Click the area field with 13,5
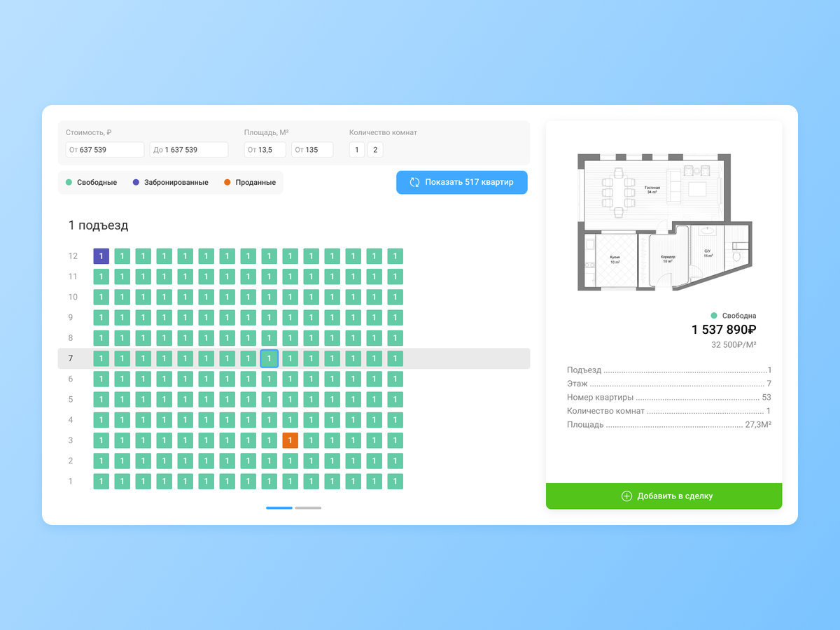Screen dimensions: 840x630 [x=265, y=150]
